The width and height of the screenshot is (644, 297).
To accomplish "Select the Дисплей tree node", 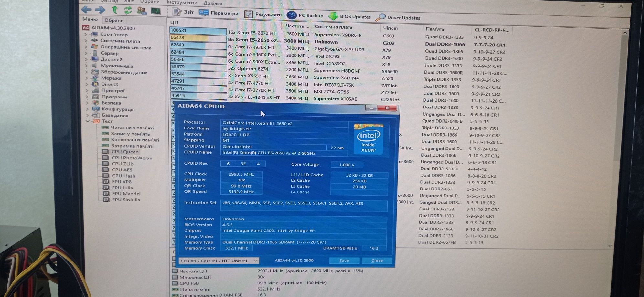I will (111, 59).
